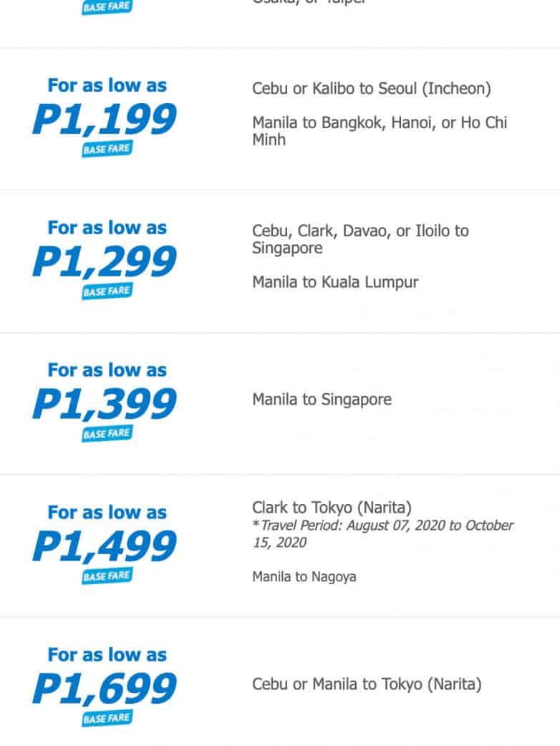Tap the BASE FARE badge under P1,399
Viewport: 560px width, 746px height.
[x=107, y=434]
